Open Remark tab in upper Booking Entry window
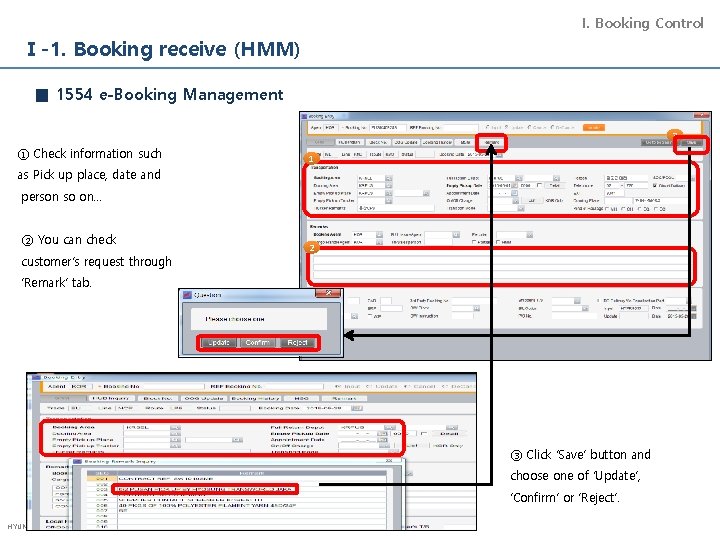This screenshot has width=720, height=540. click(492, 142)
